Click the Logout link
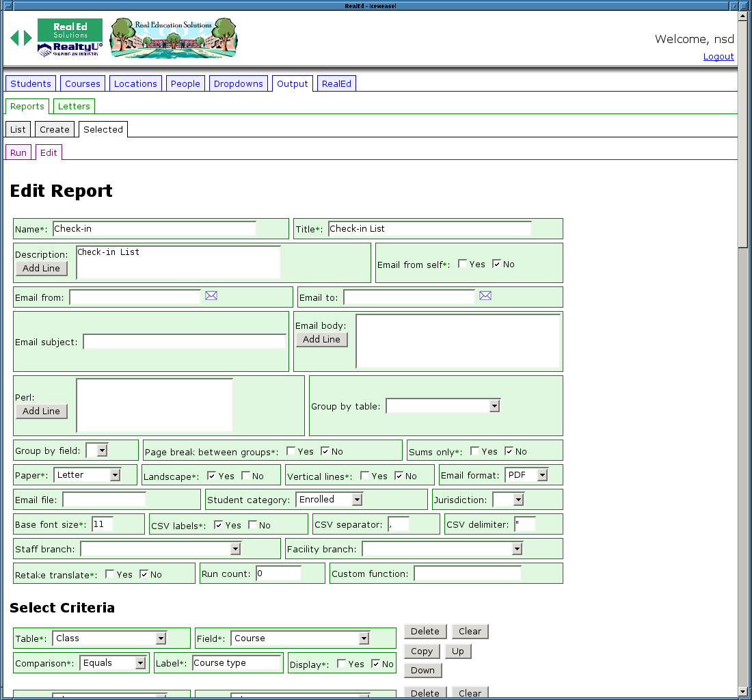The height and width of the screenshot is (700, 752). point(719,57)
